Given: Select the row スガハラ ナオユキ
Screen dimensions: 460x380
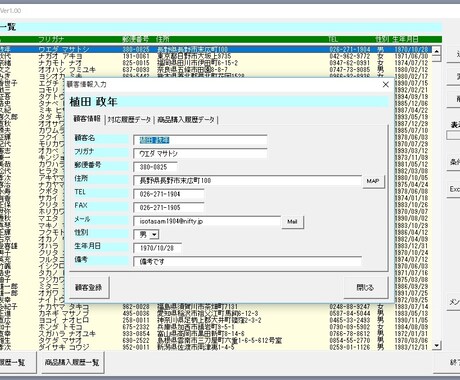Looking at the screenshot, I should pos(216,333).
